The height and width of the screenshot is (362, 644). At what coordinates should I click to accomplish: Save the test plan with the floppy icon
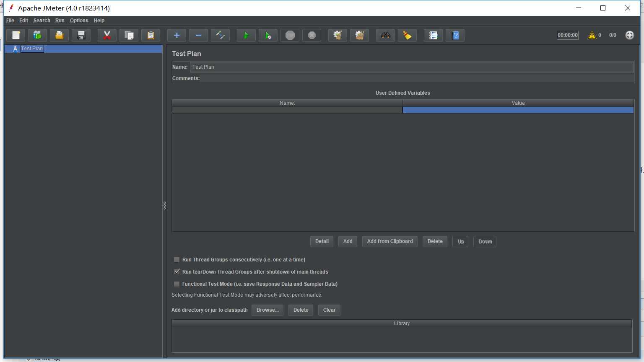81,36
